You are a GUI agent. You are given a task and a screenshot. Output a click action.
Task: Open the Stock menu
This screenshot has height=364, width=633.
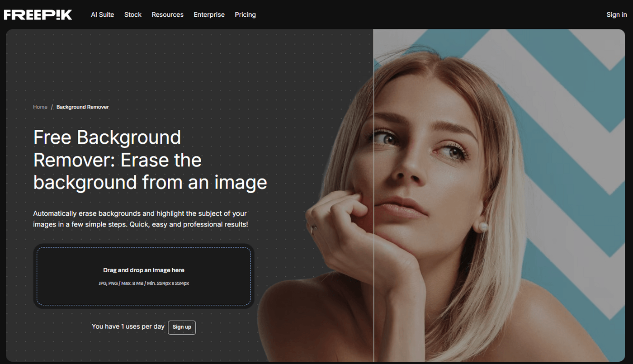click(133, 14)
